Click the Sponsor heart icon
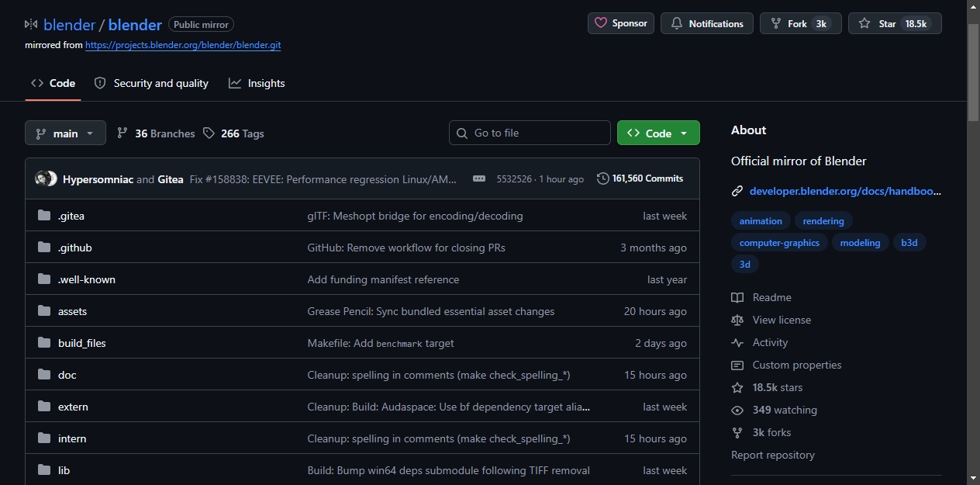The image size is (980, 485). tap(601, 23)
